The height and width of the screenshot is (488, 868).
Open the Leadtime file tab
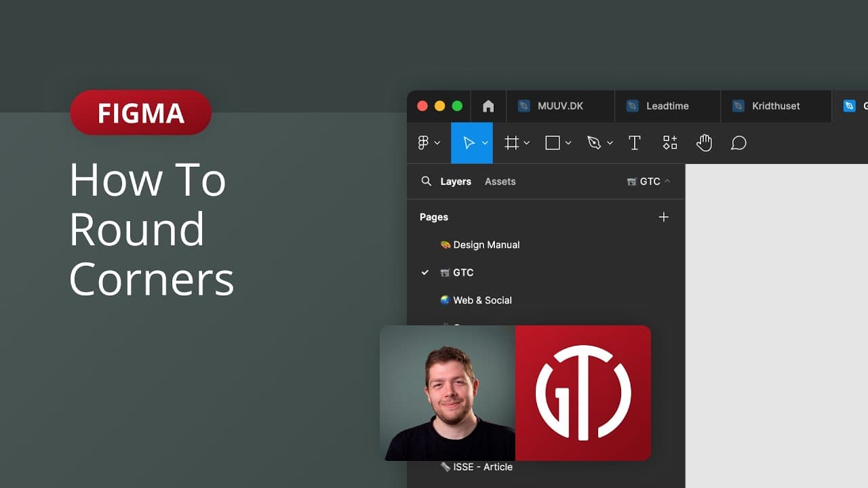[x=668, y=106]
